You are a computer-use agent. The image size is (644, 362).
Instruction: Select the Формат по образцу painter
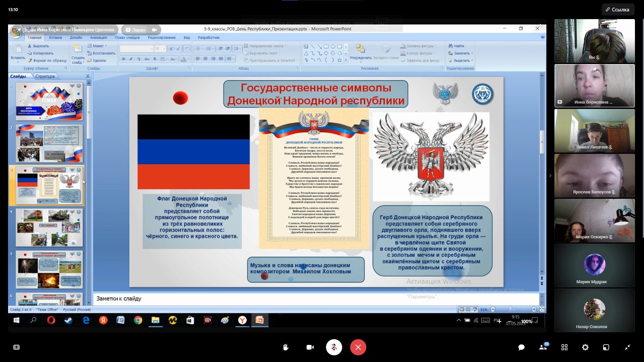click(x=47, y=61)
